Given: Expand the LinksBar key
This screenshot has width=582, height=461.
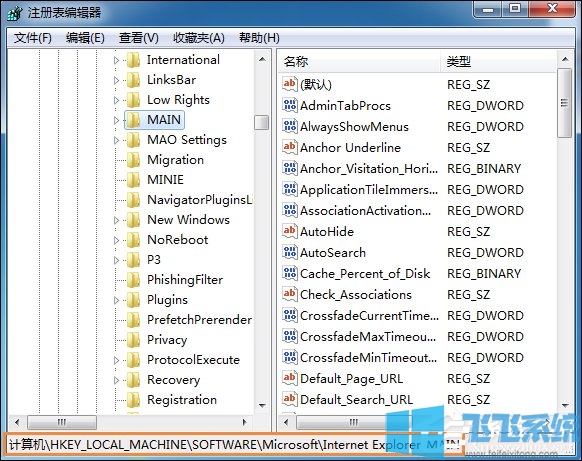Looking at the screenshot, I should [x=116, y=80].
